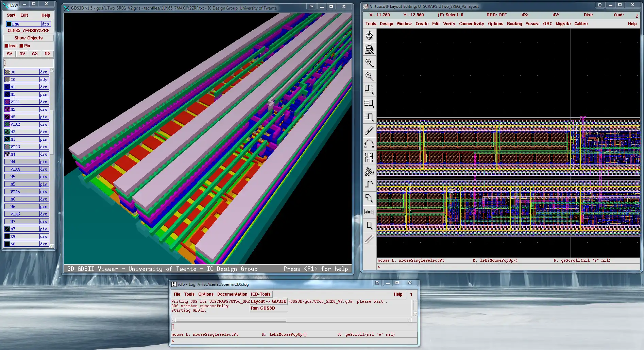
Task: Click the M1 drw layer color swatch
Action: (x=7, y=87)
